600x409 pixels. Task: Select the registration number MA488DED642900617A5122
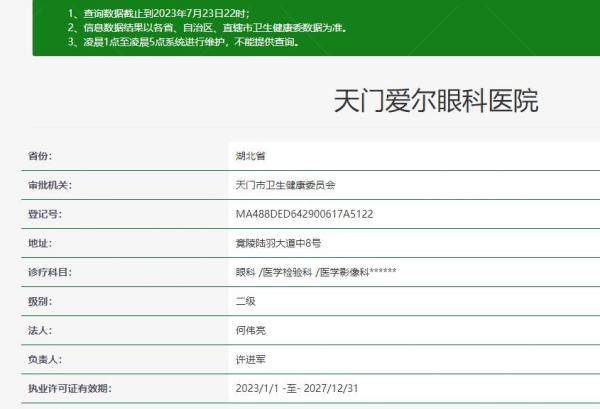pyautogui.click(x=303, y=214)
